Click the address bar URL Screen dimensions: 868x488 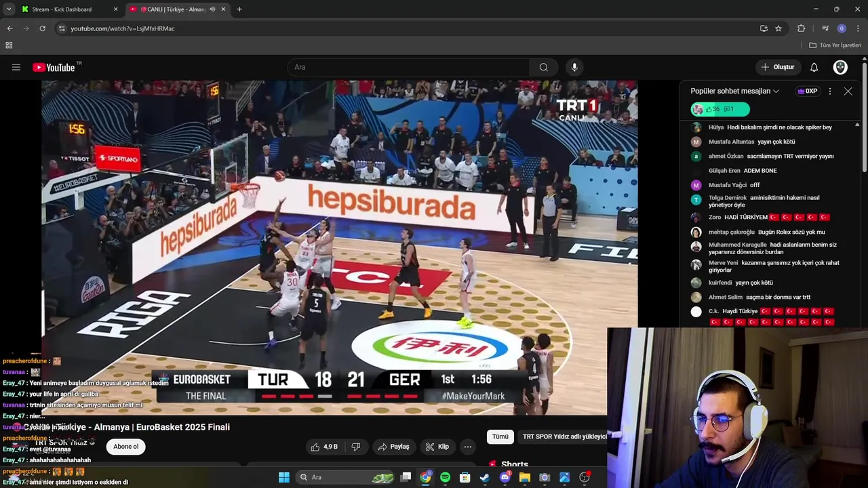coord(123,28)
